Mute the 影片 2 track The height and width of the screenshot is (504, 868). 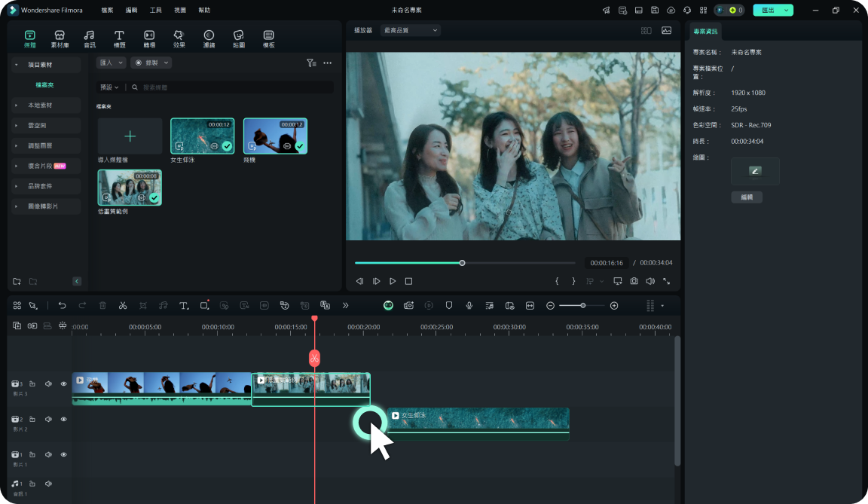(x=48, y=420)
